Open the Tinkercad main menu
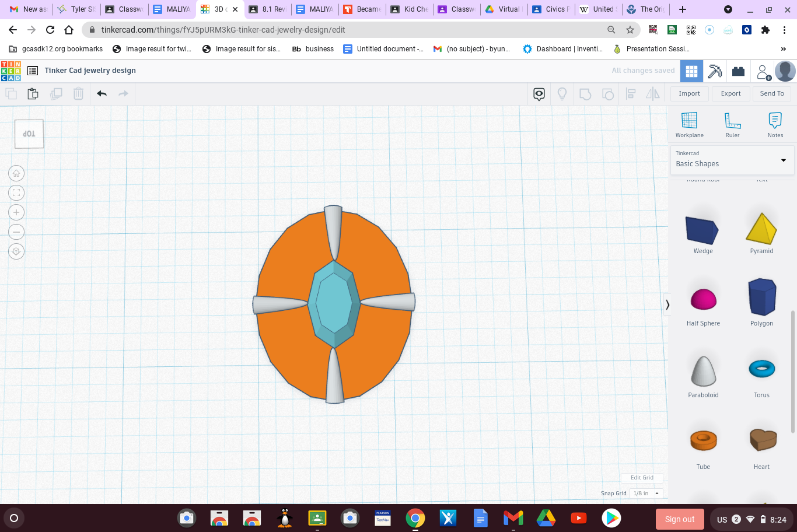This screenshot has width=797, height=532. (32, 70)
